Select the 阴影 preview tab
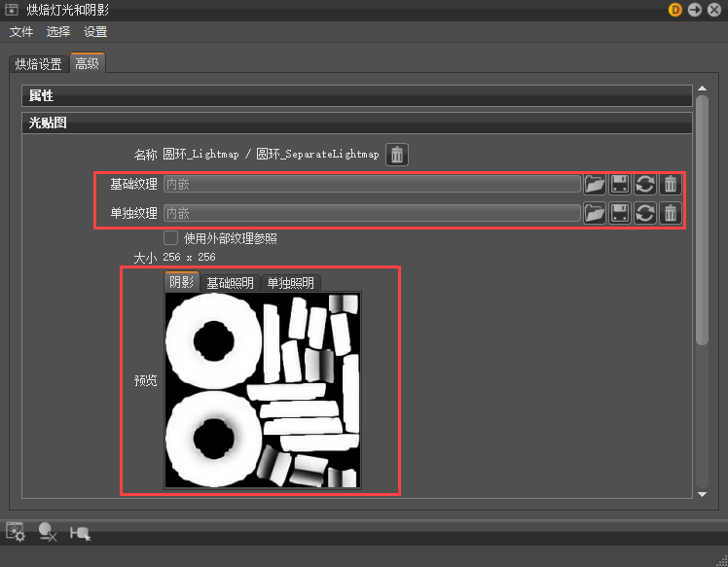The height and width of the screenshot is (567, 728). pos(182,282)
